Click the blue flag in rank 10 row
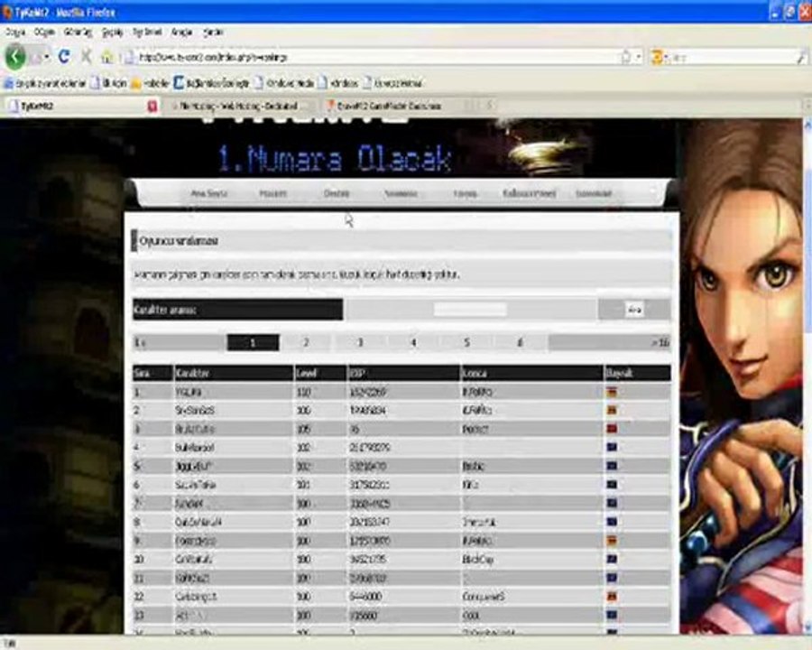 (x=612, y=559)
